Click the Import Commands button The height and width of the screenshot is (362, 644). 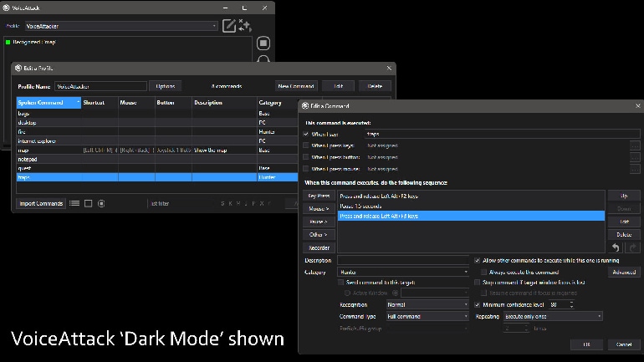point(41,203)
